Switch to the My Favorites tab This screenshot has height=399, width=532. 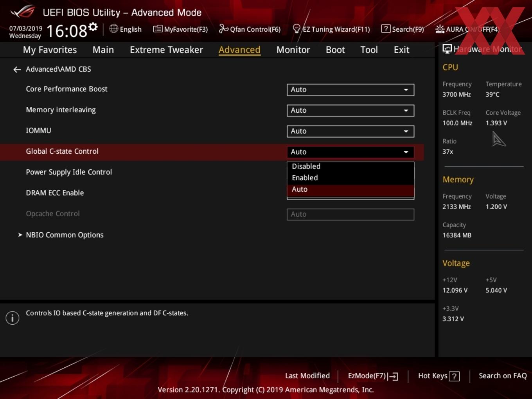(x=50, y=50)
